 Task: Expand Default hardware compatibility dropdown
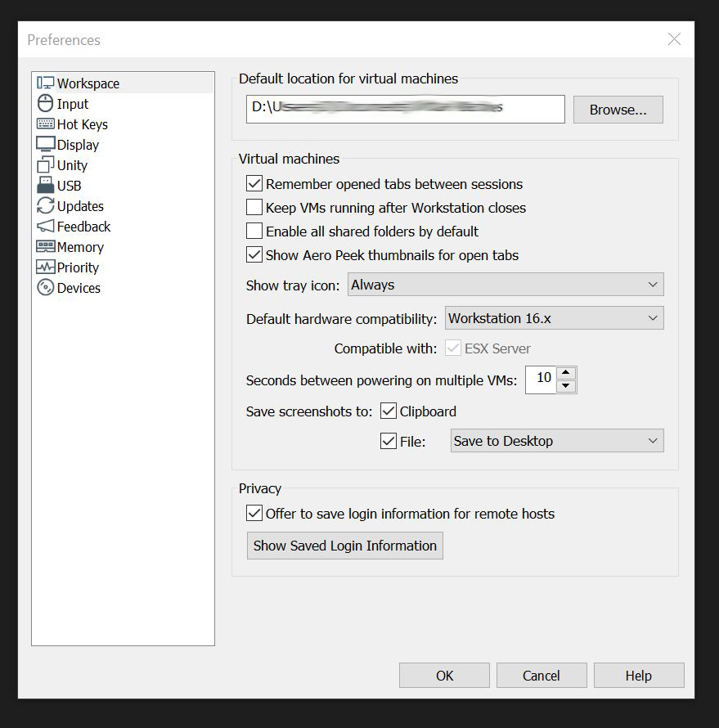click(554, 318)
